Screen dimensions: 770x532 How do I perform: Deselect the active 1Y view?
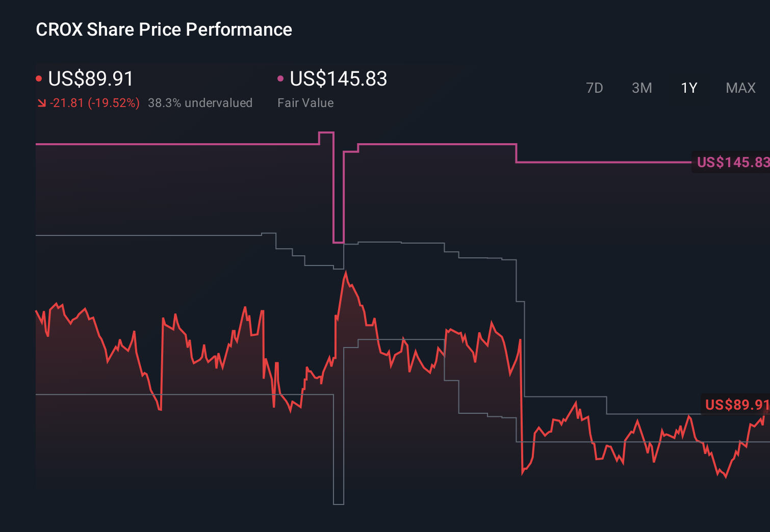pos(688,88)
